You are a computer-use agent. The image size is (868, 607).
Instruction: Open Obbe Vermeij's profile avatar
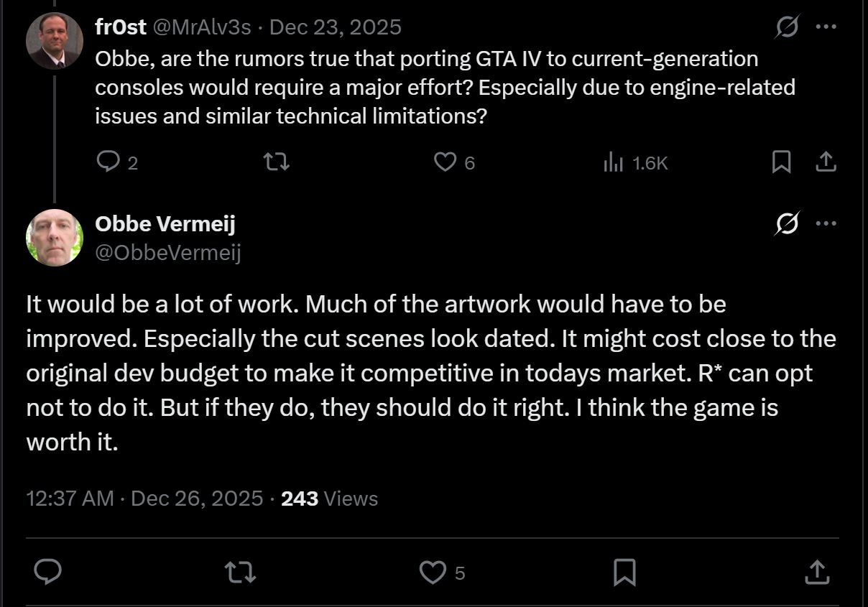click(55, 238)
